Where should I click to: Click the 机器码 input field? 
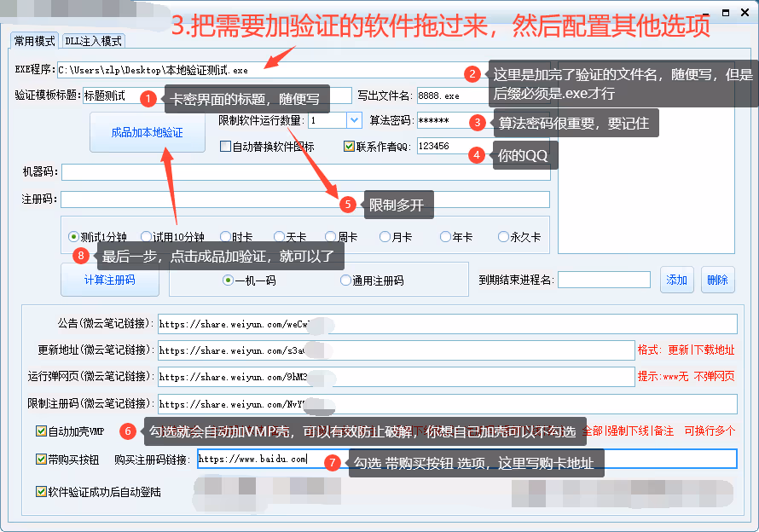[305, 172]
